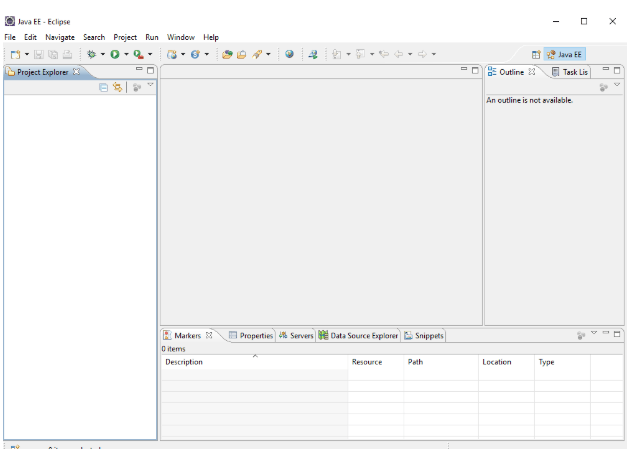Maximize the Outline panel
The width and height of the screenshot is (633, 452).
pos(617,71)
